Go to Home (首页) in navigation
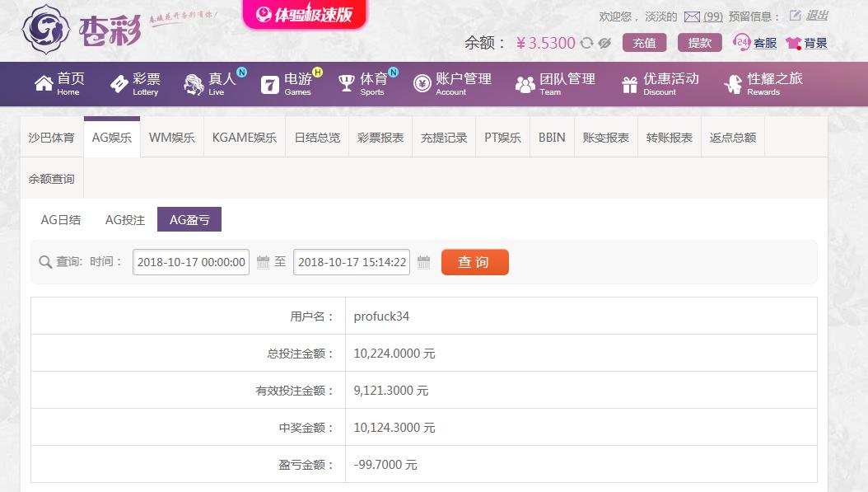The width and height of the screenshot is (868, 492). pyautogui.click(x=59, y=83)
